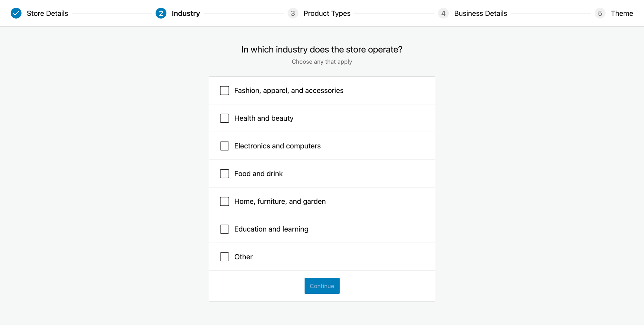Enable the Electronics and computers checkbox

224,146
